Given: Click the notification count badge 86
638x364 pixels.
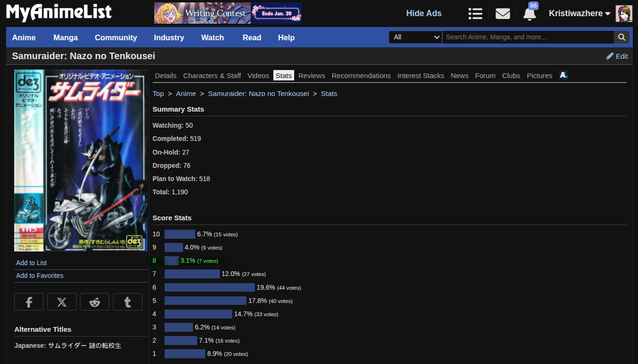Looking at the screenshot, I should (533, 5).
